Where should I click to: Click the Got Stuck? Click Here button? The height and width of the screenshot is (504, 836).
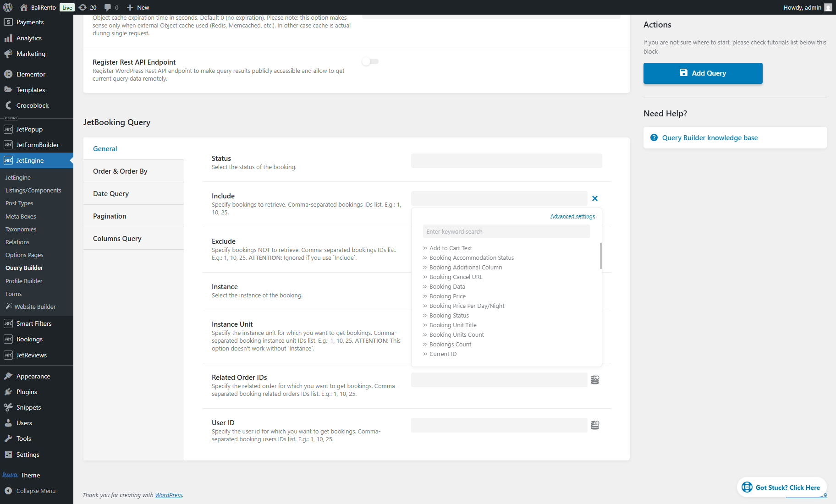pos(782,488)
